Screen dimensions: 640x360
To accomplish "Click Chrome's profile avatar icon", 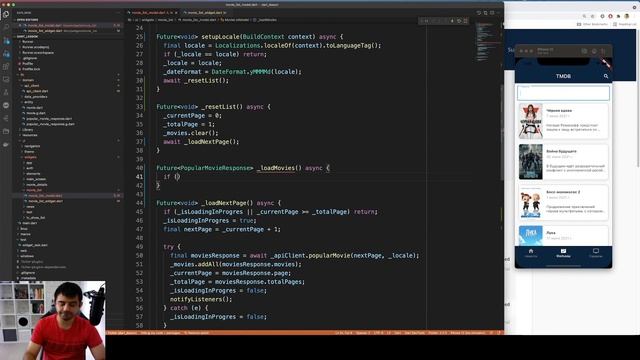I will [x=627, y=16].
